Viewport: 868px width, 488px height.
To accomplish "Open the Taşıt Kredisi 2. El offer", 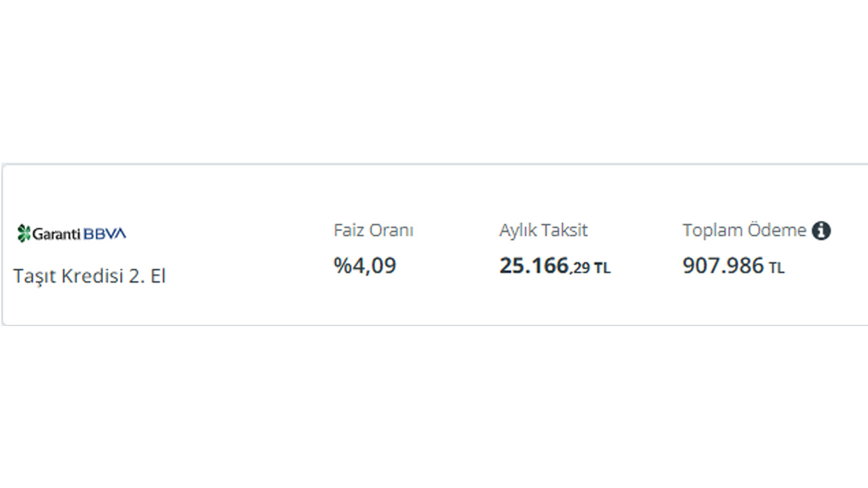I will click(x=90, y=277).
